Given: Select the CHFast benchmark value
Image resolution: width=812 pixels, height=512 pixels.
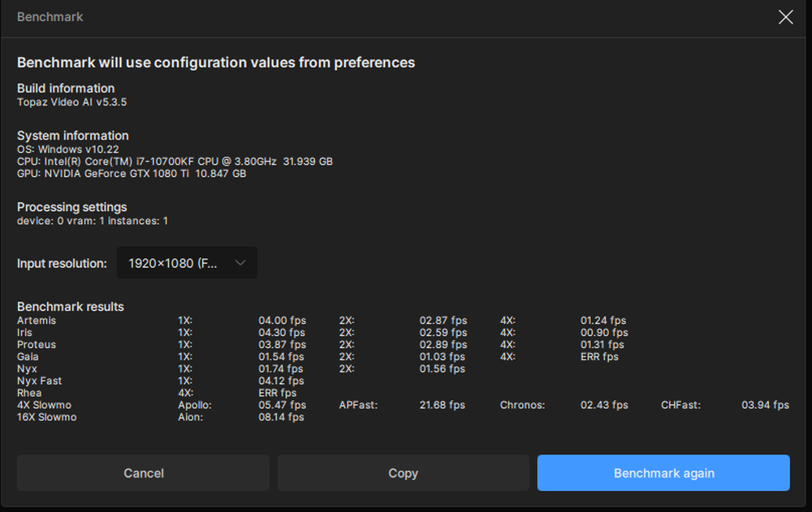Looking at the screenshot, I should point(765,405).
